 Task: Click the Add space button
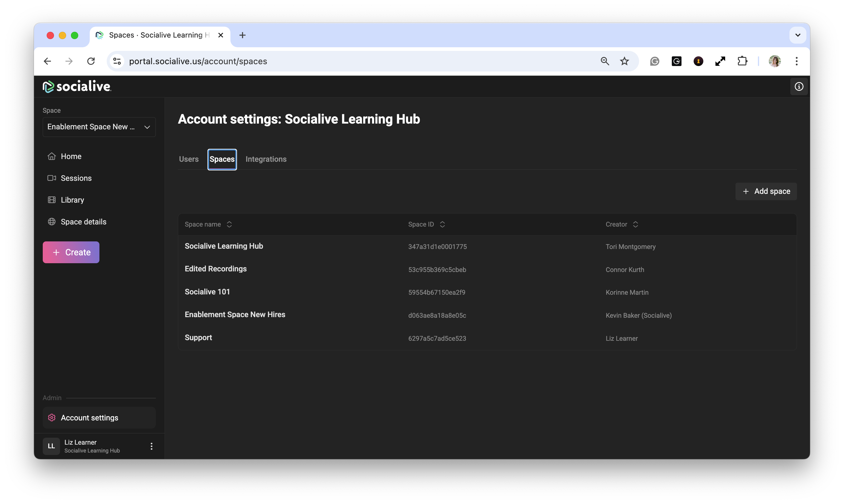pos(766,191)
